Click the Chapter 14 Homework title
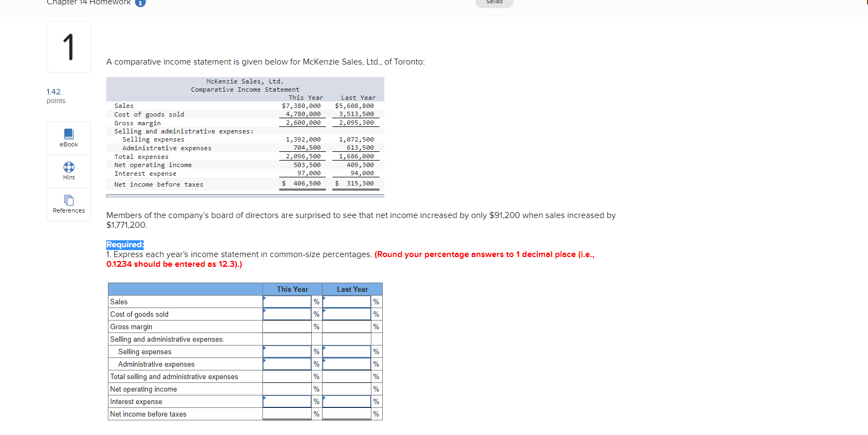 click(89, 3)
